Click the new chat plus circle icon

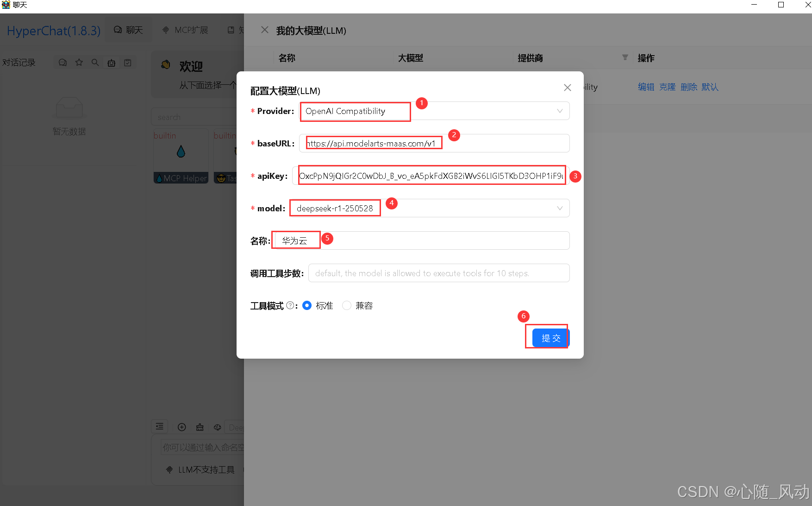click(182, 427)
